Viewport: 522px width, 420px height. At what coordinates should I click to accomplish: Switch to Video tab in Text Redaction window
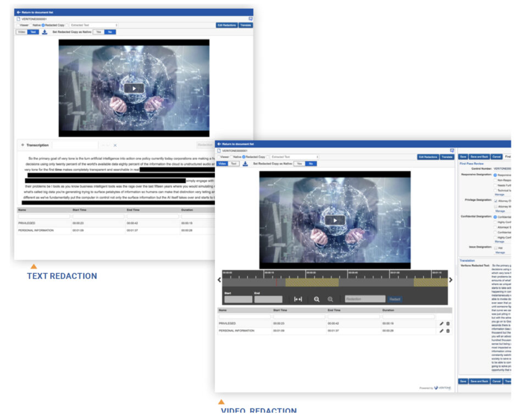(x=21, y=32)
